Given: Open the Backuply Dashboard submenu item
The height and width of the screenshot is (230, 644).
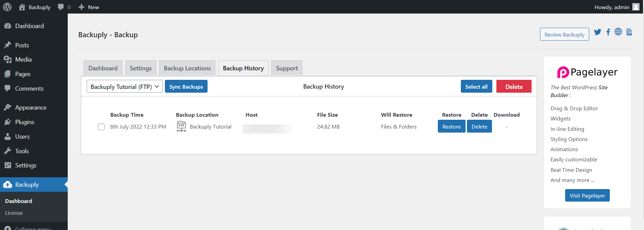Looking at the screenshot, I should [19, 201].
